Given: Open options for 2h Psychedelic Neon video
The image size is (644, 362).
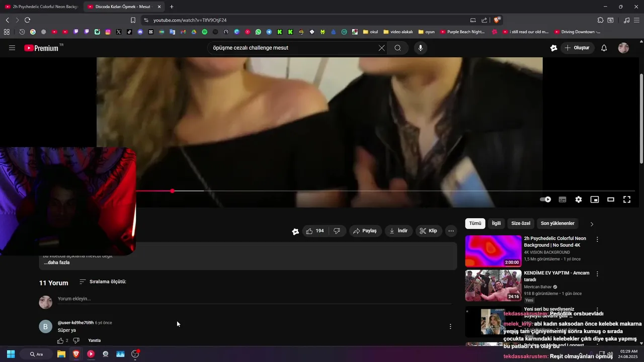Looking at the screenshot, I should (x=597, y=239).
